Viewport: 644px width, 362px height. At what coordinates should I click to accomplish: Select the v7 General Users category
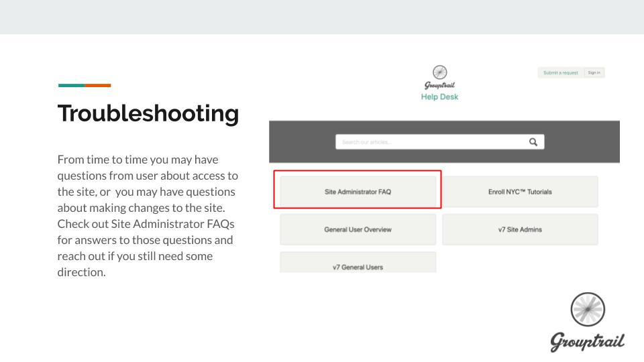click(x=358, y=265)
